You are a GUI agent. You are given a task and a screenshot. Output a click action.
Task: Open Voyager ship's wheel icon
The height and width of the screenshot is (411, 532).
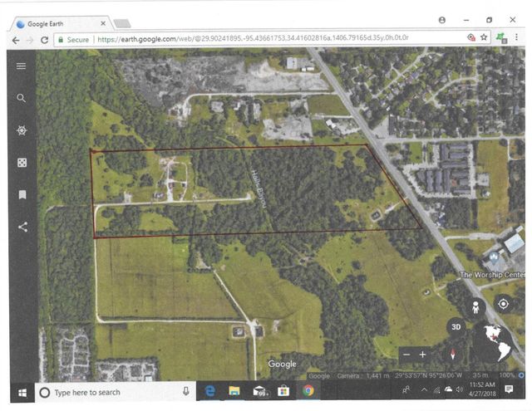(x=22, y=130)
